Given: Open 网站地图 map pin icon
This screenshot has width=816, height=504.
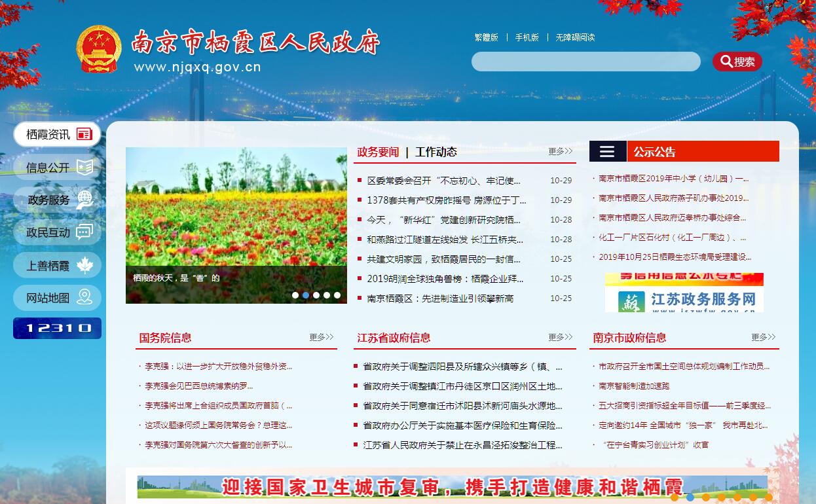Looking at the screenshot, I should (84, 298).
